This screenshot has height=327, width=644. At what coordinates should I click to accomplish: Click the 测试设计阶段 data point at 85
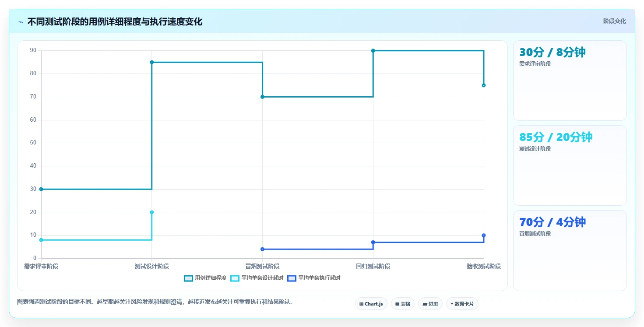coord(152,62)
